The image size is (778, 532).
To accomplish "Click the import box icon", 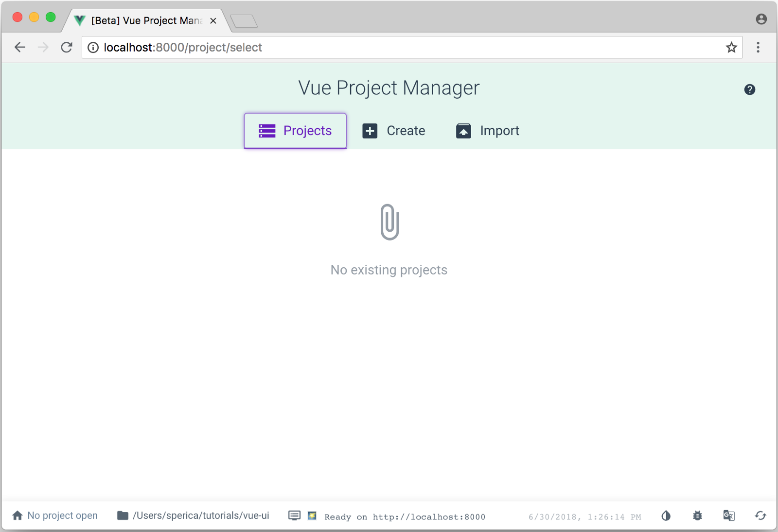I will point(464,131).
